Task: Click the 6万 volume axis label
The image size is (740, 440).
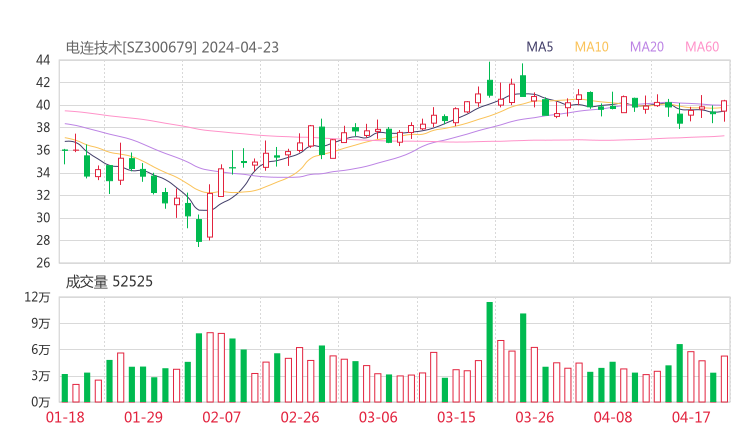Action: point(41,350)
